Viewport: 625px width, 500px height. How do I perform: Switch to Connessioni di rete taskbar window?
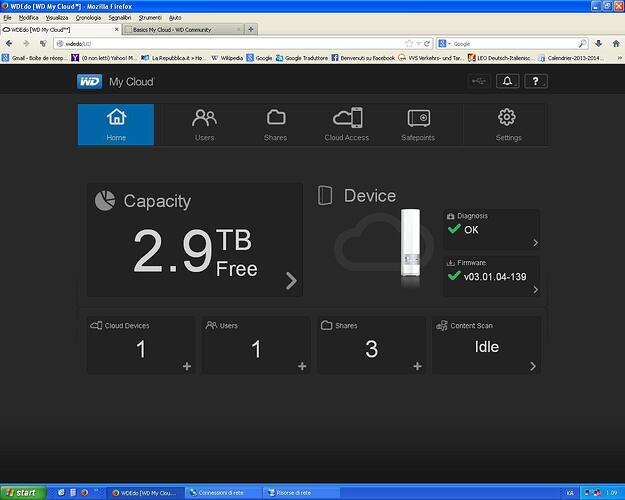click(223, 493)
